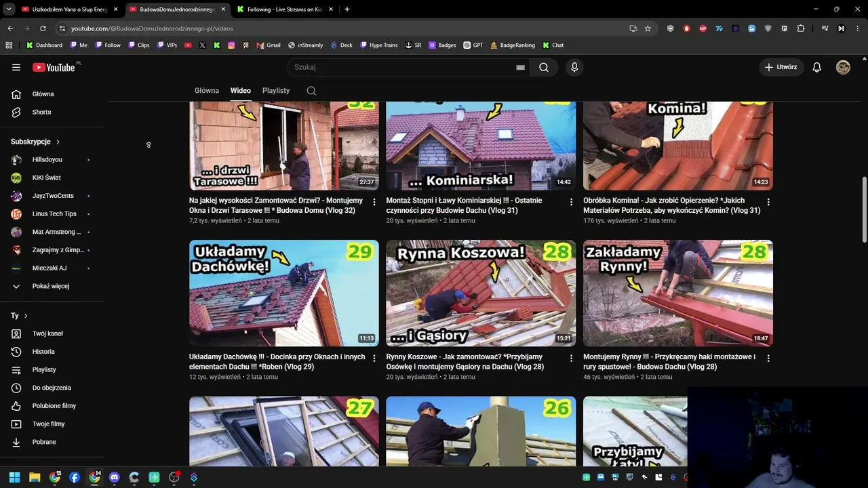This screenshot has width=868, height=488.
Task: Open options menu for Vlog 32 video
Action: coord(374,202)
